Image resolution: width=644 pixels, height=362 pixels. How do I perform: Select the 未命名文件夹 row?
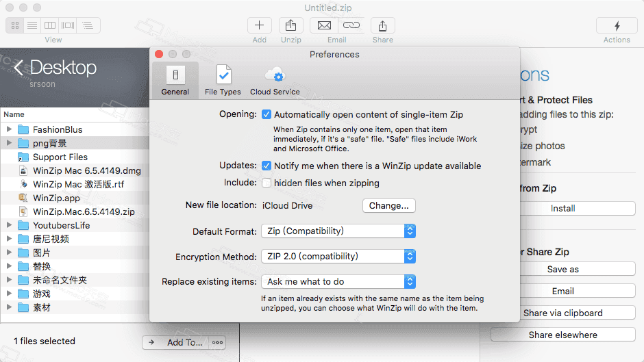coord(75,280)
